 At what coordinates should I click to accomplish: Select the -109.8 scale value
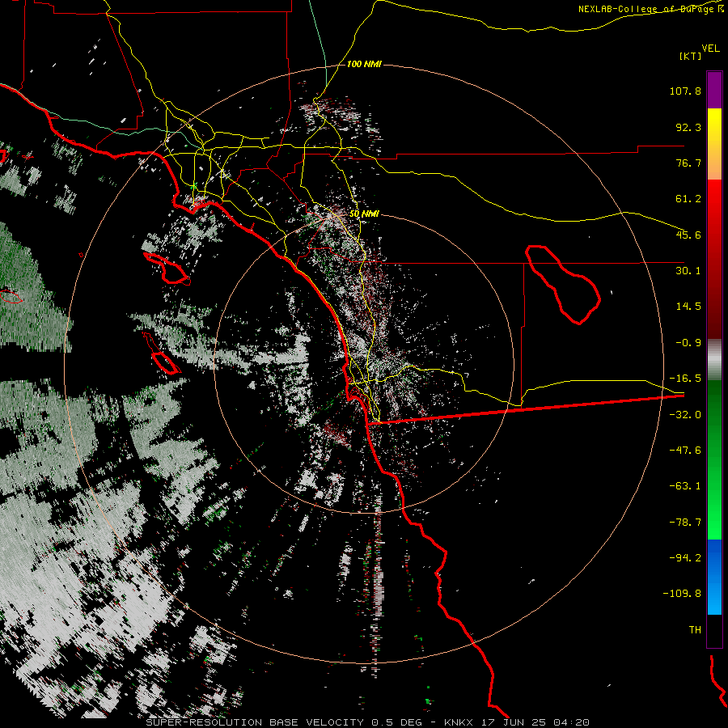(x=682, y=594)
